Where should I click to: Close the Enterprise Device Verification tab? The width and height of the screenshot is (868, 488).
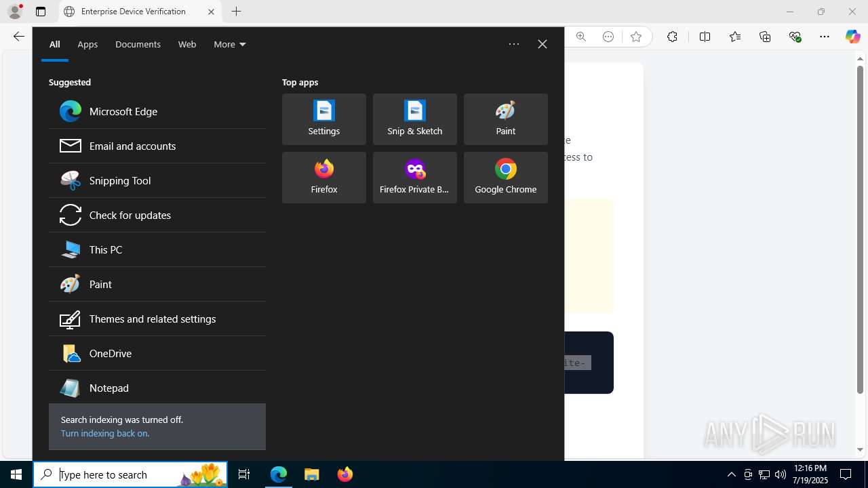point(211,12)
